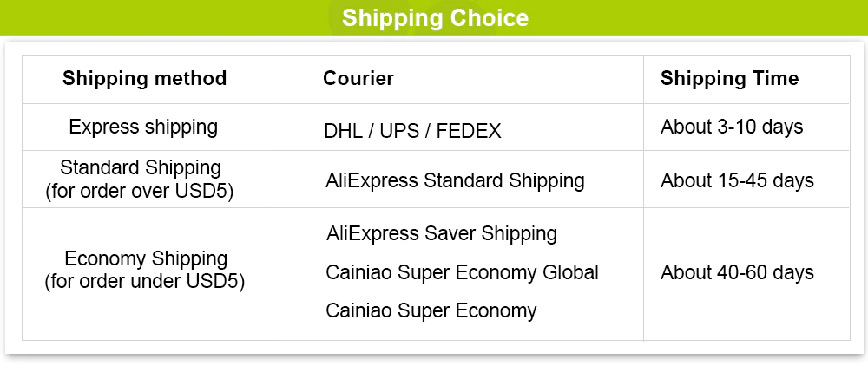Click the About 40-60 days cell
868x379 pixels.
(737, 272)
